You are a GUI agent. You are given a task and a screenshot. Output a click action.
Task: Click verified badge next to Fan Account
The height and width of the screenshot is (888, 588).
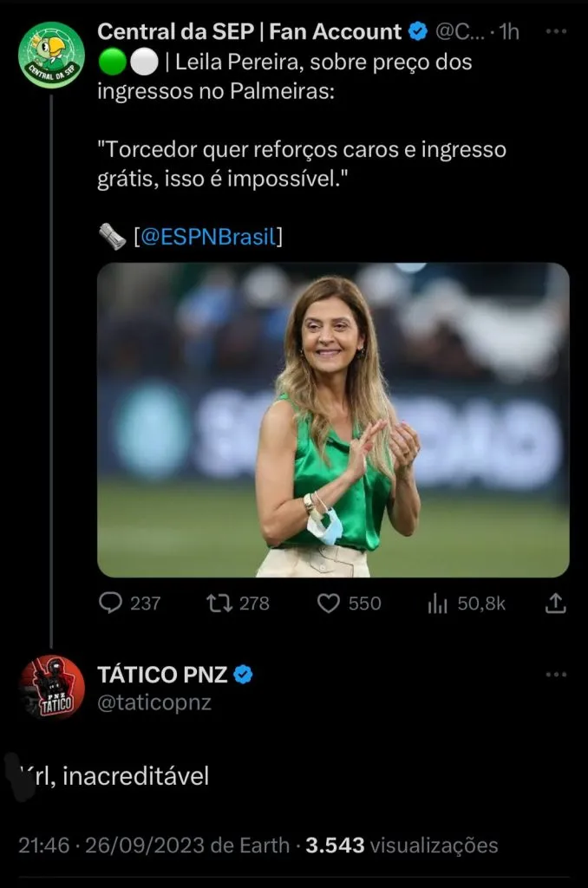417,33
